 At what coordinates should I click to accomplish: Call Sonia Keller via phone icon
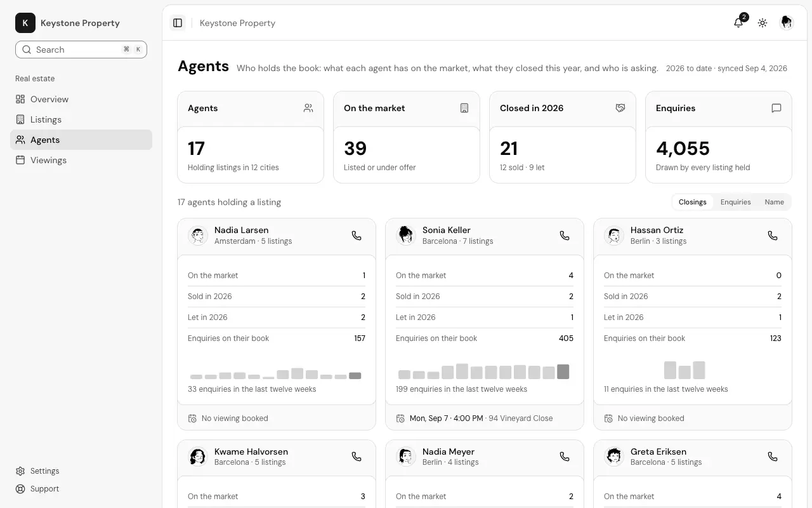click(x=565, y=236)
